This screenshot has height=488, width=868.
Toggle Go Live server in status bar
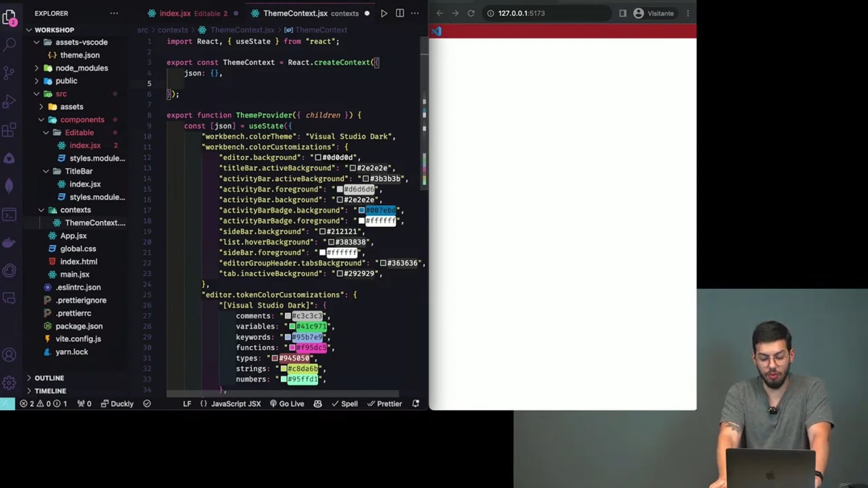point(287,404)
